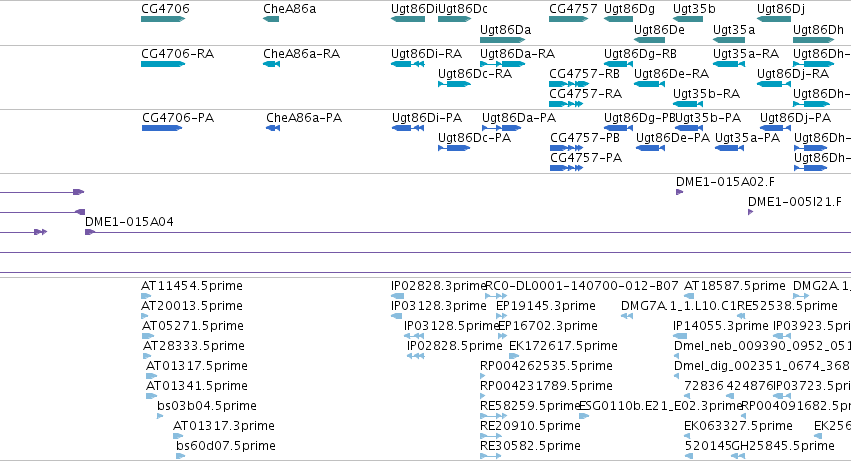Select the Ugt86Da gene label

click(506, 30)
